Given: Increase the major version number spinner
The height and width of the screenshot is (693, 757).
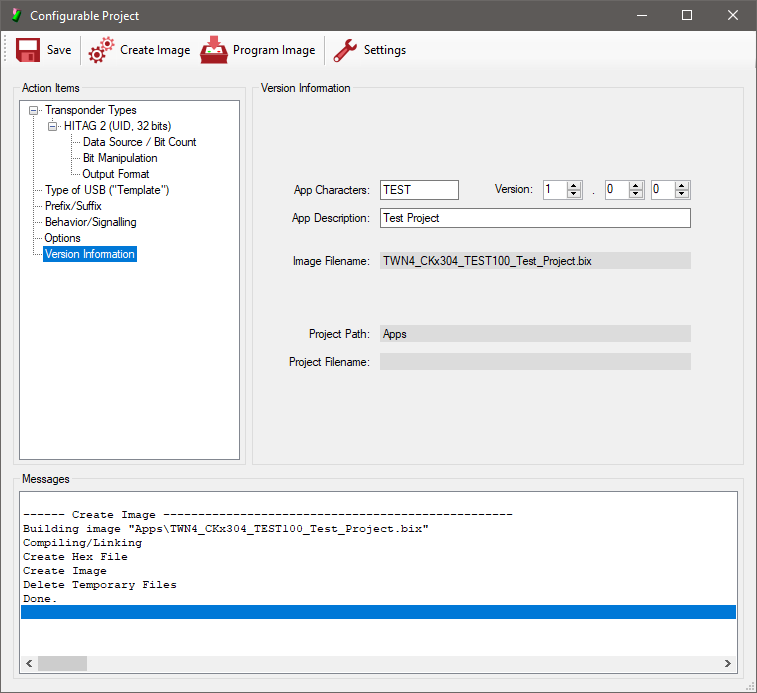Looking at the screenshot, I should [x=574, y=186].
